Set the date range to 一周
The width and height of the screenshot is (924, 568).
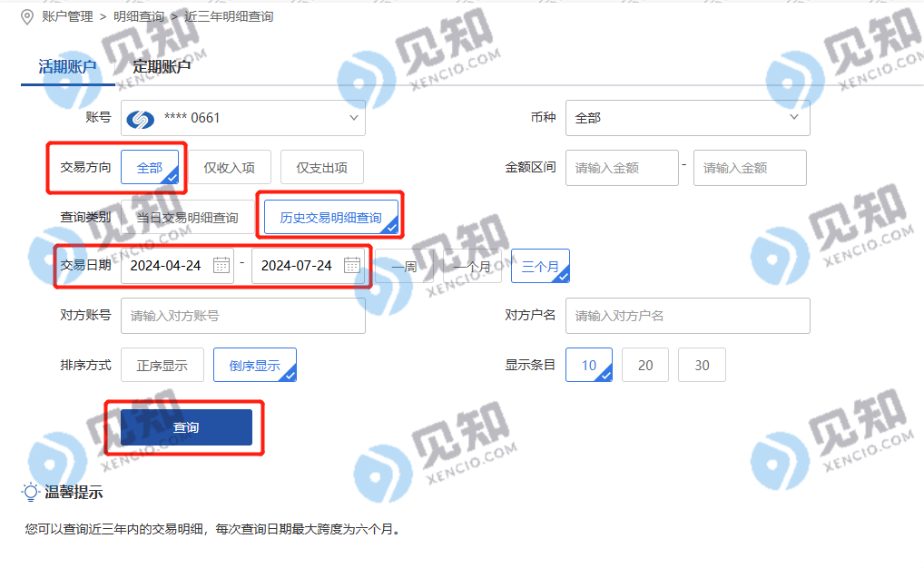[x=404, y=267]
